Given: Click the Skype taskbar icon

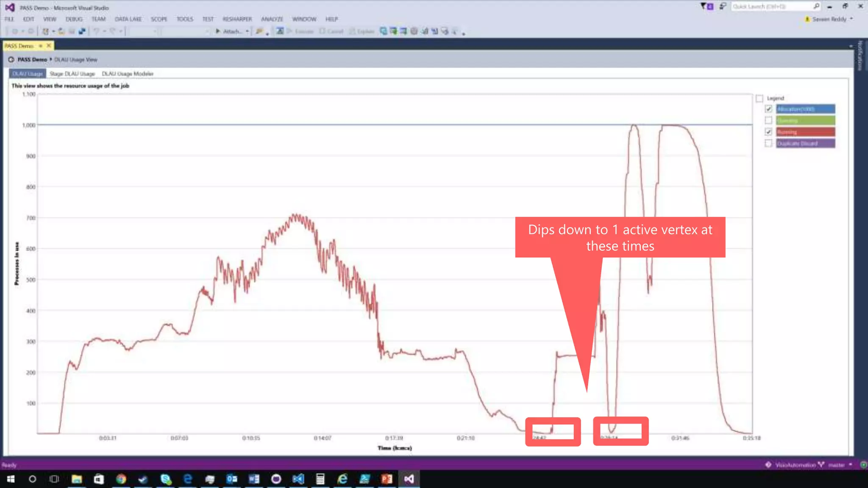Looking at the screenshot, I should point(166,479).
